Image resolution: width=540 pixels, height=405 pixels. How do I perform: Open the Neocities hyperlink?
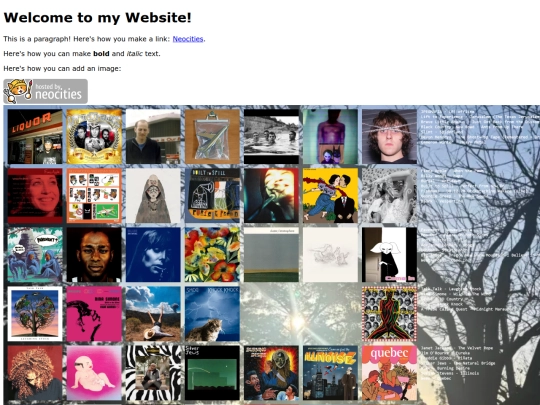(x=188, y=39)
